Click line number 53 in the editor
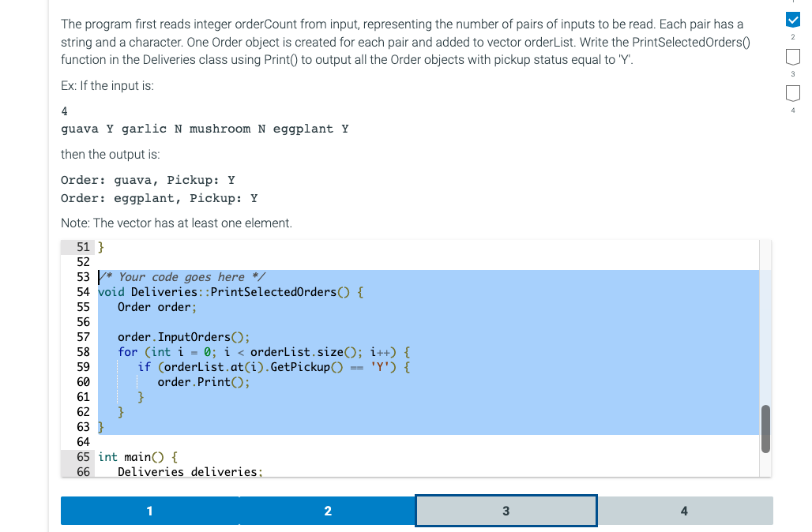Image resolution: width=812 pixels, height=532 pixels. pos(82,277)
